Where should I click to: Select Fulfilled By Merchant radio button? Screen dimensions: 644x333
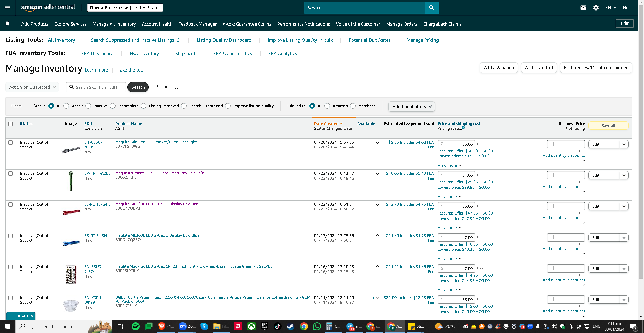(353, 106)
